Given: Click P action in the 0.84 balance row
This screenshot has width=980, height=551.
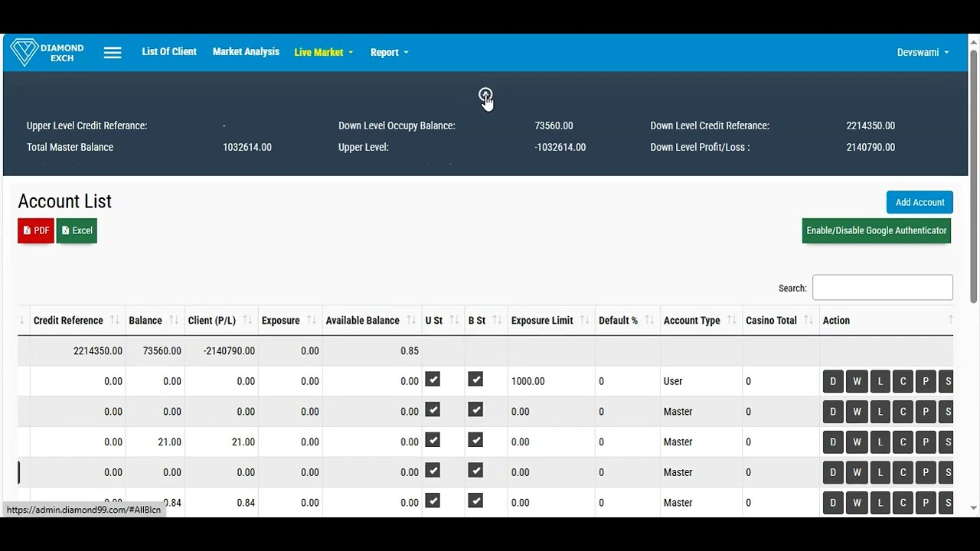Looking at the screenshot, I should pos(926,503).
